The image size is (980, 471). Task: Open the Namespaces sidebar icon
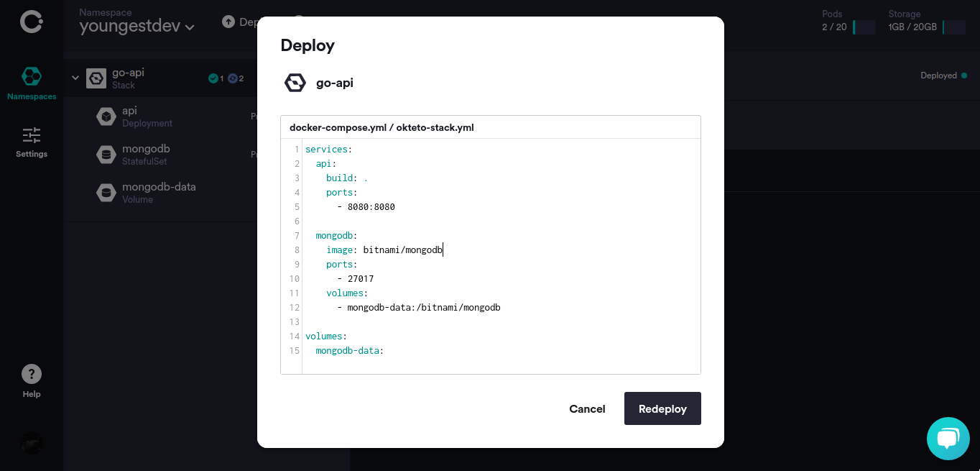[32, 76]
